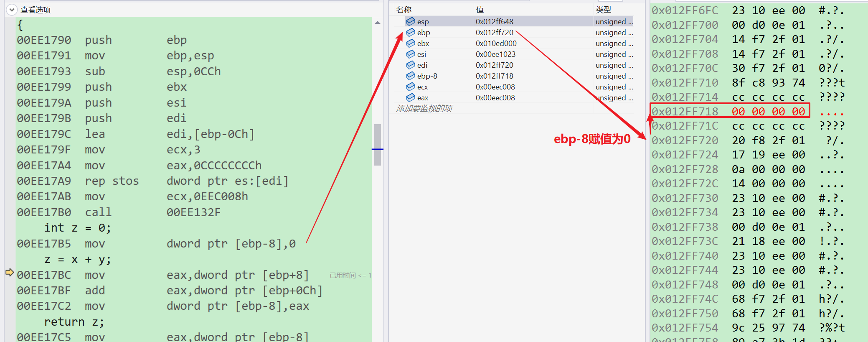The width and height of the screenshot is (868, 342).
Task: Click the yellow current-instruction arrow marker
Action: click(x=10, y=272)
